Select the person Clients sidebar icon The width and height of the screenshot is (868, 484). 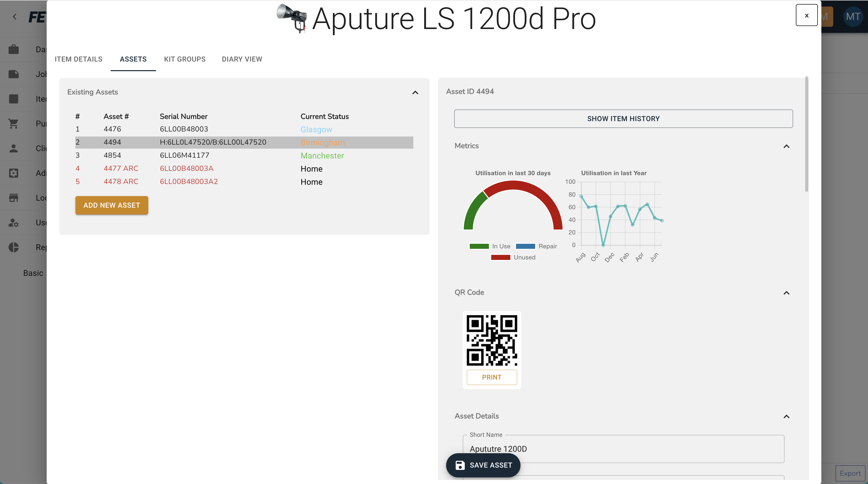(13, 148)
